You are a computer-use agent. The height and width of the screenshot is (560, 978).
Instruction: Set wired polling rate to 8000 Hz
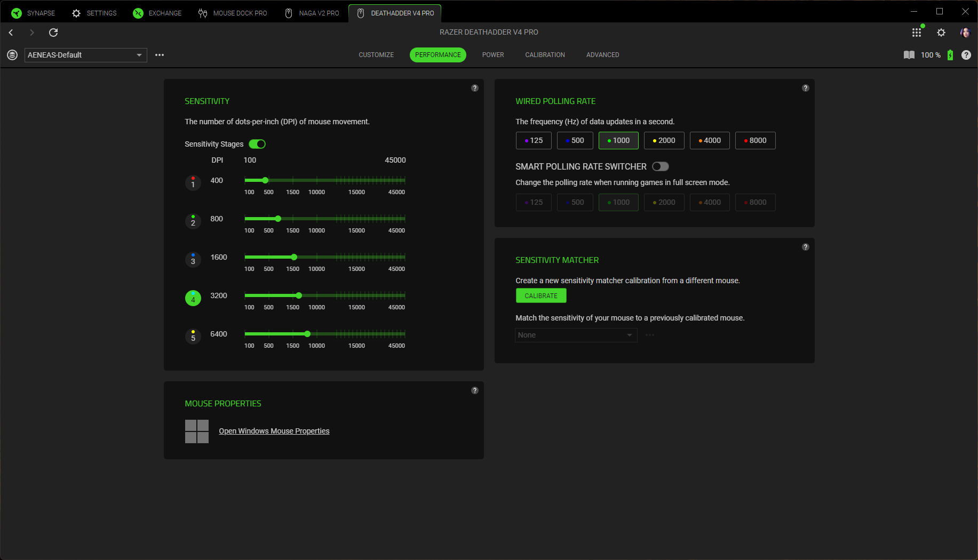[x=756, y=140]
